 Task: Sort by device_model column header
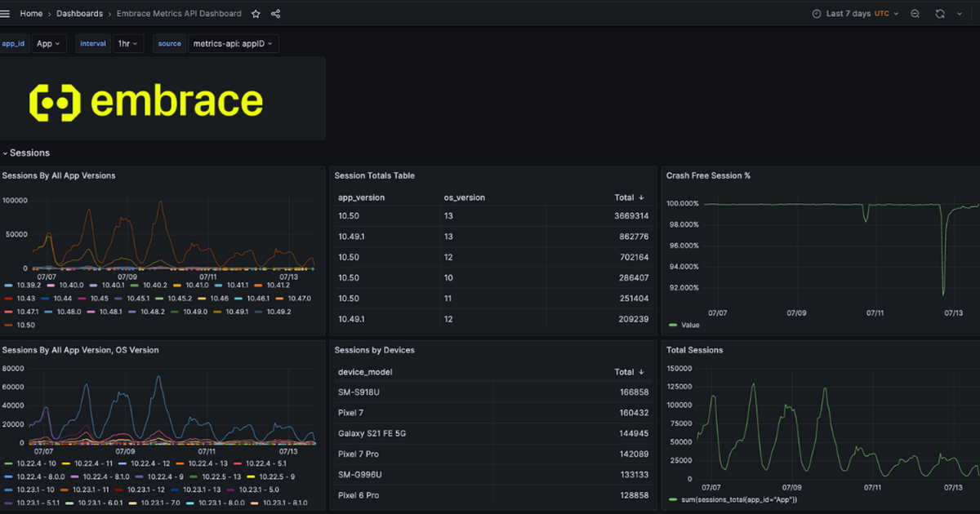click(365, 372)
